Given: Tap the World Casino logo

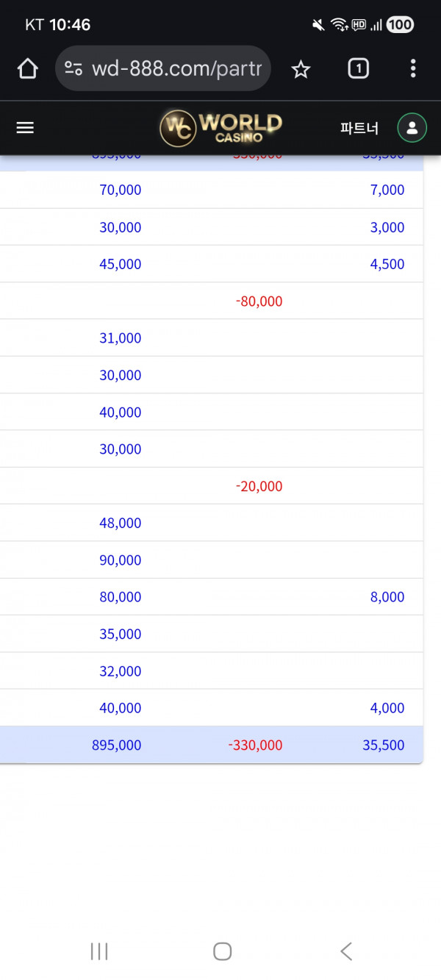Looking at the screenshot, I should [x=221, y=128].
